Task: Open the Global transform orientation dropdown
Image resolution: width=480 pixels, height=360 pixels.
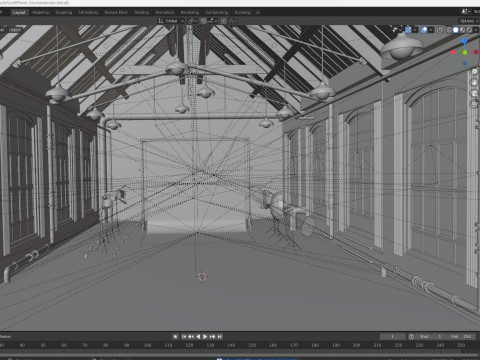Action: tap(171, 21)
